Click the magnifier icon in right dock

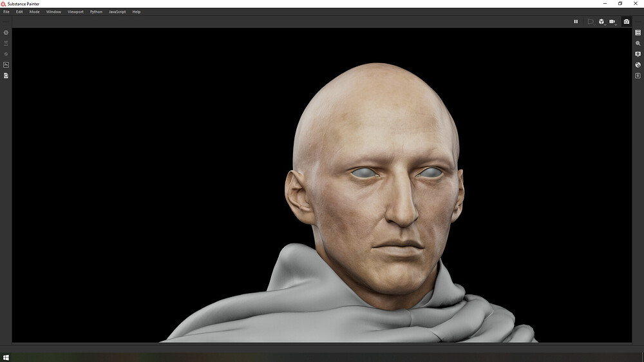click(638, 43)
